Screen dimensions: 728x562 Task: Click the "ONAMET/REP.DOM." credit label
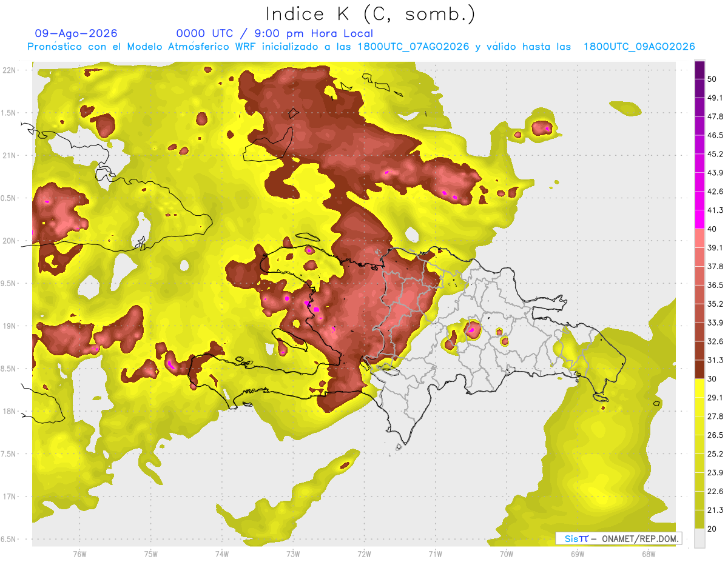(x=639, y=538)
